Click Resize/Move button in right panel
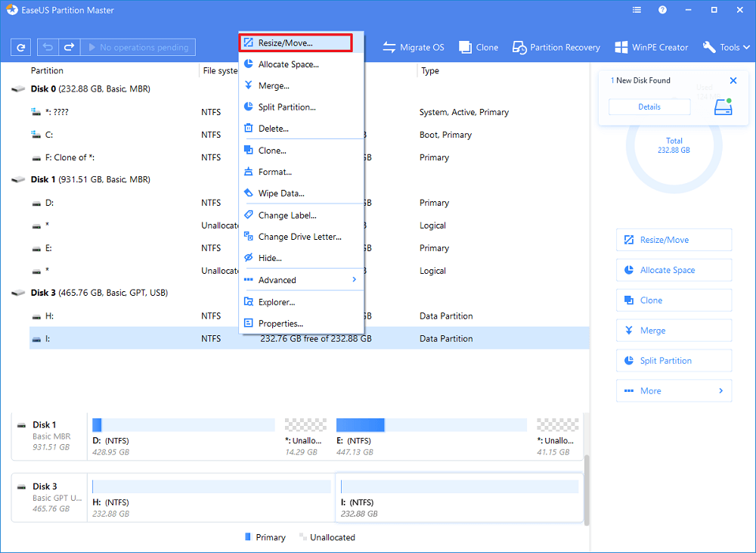Image resolution: width=756 pixels, height=553 pixels. (674, 240)
